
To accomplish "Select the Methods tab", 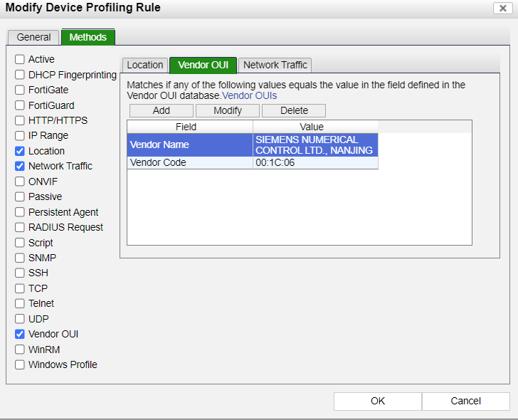I will [x=88, y=37].
